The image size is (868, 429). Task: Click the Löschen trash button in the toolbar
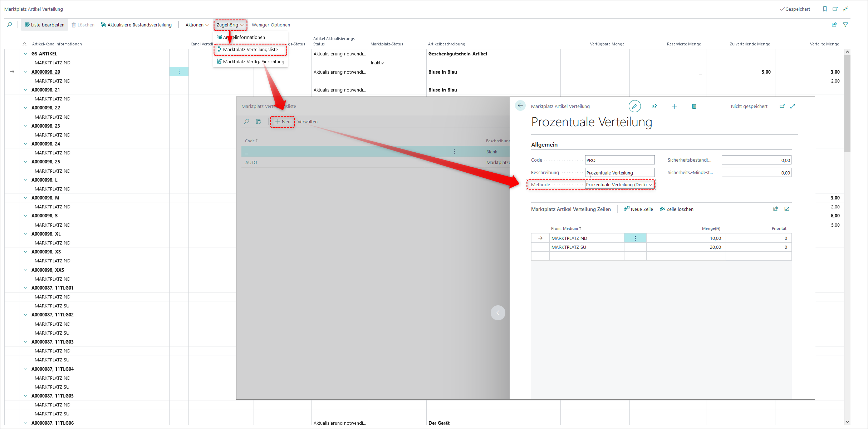pyautogui.click(x=83, y=25)
